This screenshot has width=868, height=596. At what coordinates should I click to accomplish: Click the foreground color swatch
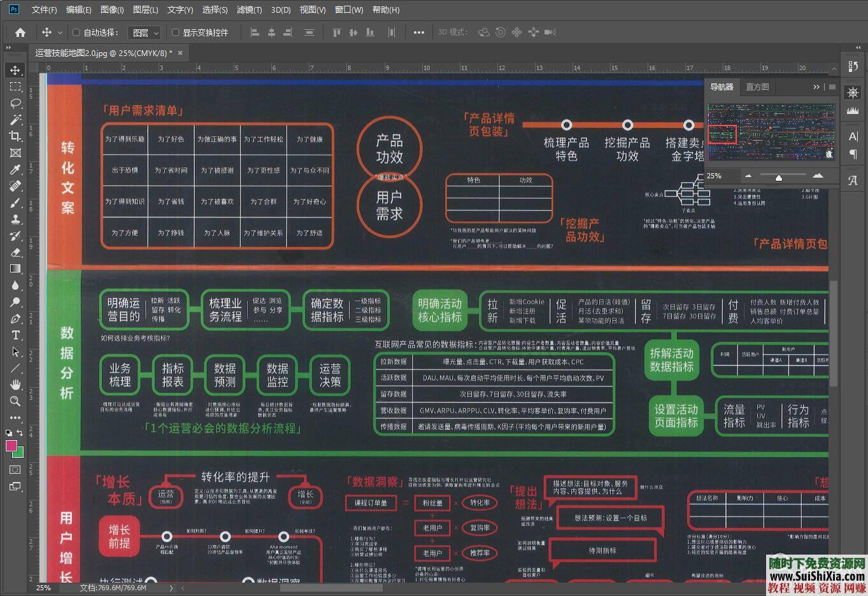pyautogui.click(x=11, y=446)
